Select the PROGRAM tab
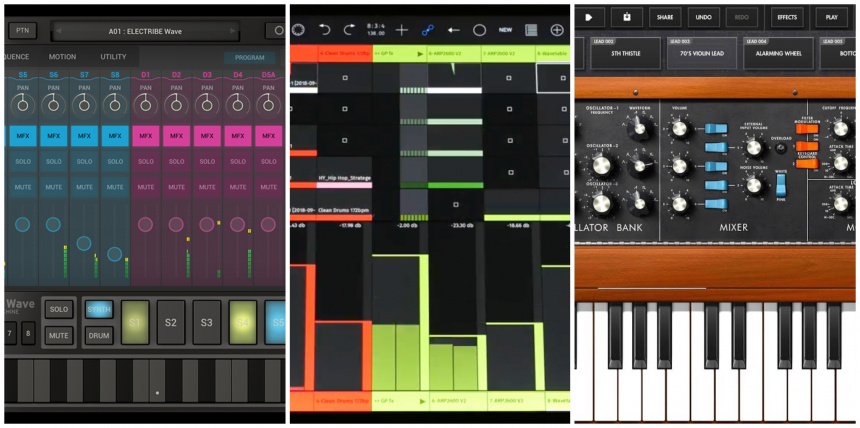The width and height of the screenshot is (860, 428). click(x=250, y=58)
